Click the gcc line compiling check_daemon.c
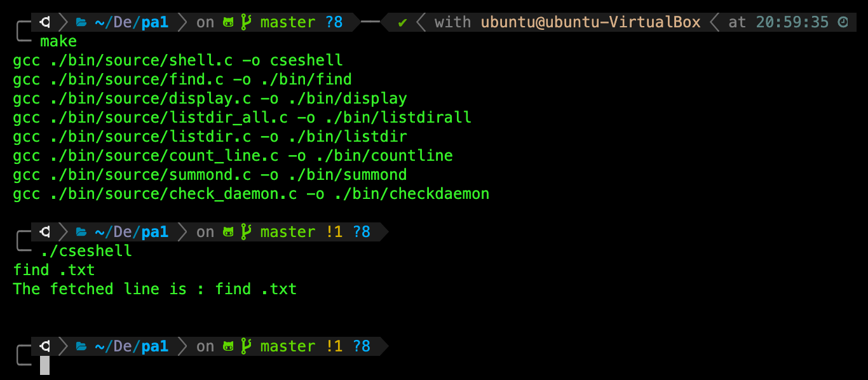 pyautogui.click(x=251, y=194)
